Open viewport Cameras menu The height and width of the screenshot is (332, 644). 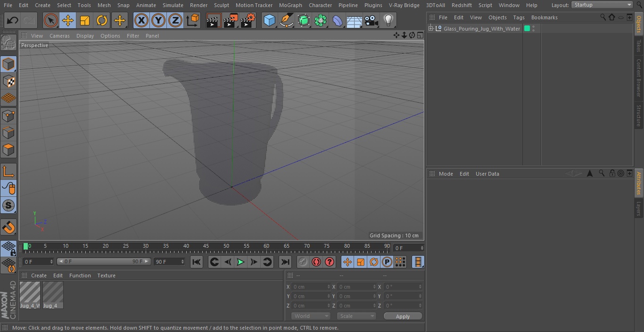(x=59, y=36)
